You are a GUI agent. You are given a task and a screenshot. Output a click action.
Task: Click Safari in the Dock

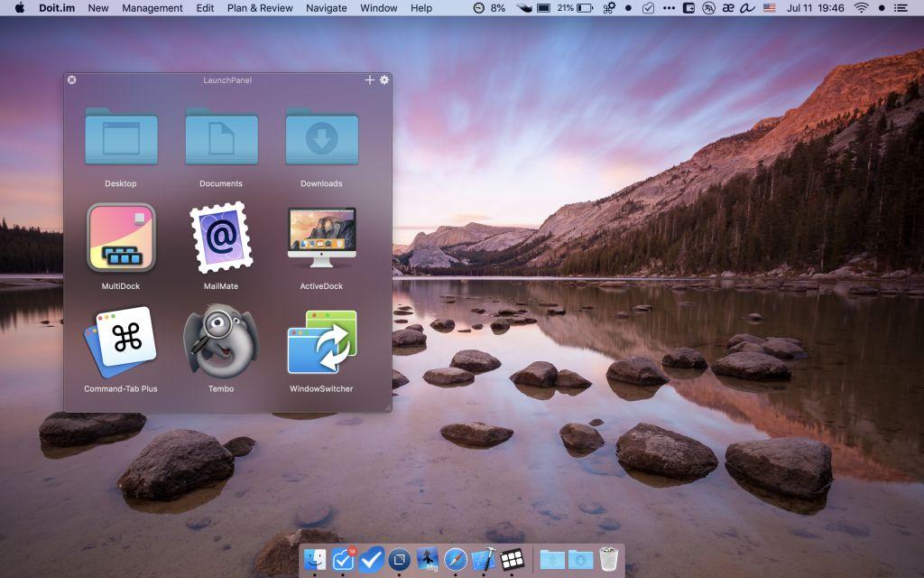tap(456, 559)
